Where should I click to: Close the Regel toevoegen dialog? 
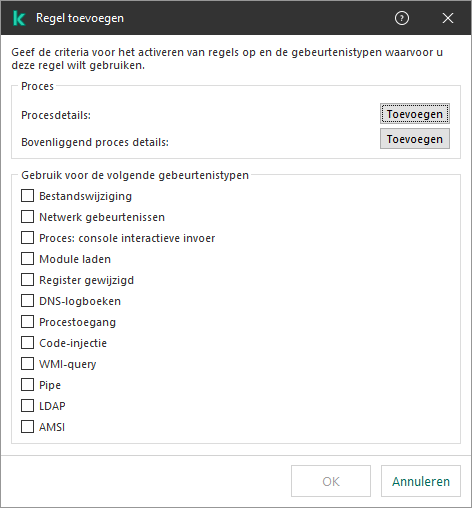coord(448,18)
